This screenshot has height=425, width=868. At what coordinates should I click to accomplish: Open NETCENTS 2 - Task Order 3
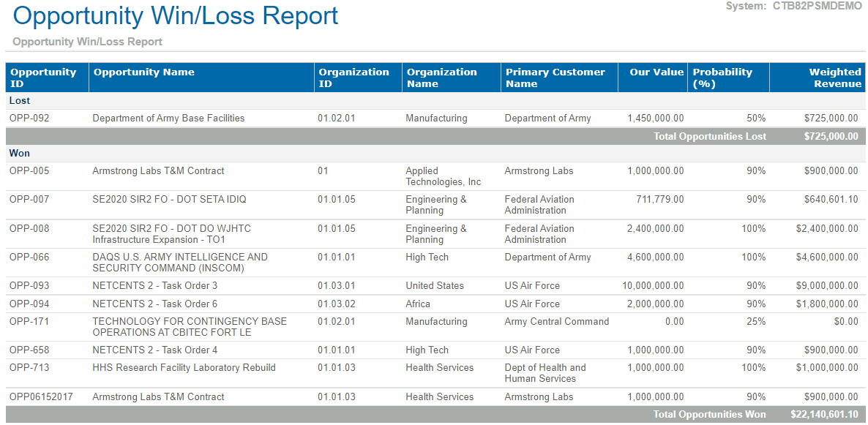click(x=155, y=286)
